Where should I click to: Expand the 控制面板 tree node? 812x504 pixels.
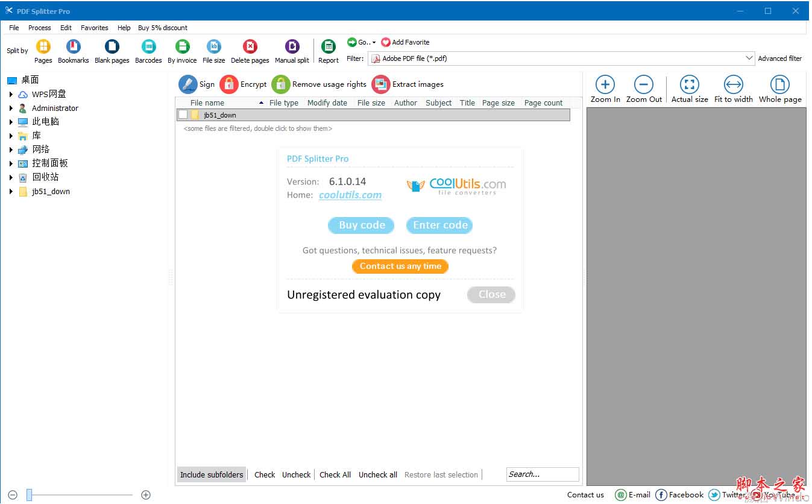pos(11,163)
